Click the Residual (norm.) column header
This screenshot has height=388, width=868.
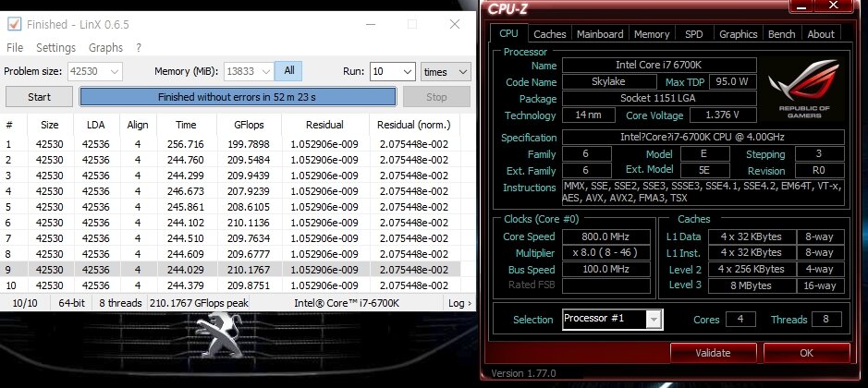(x=414, y=125)
